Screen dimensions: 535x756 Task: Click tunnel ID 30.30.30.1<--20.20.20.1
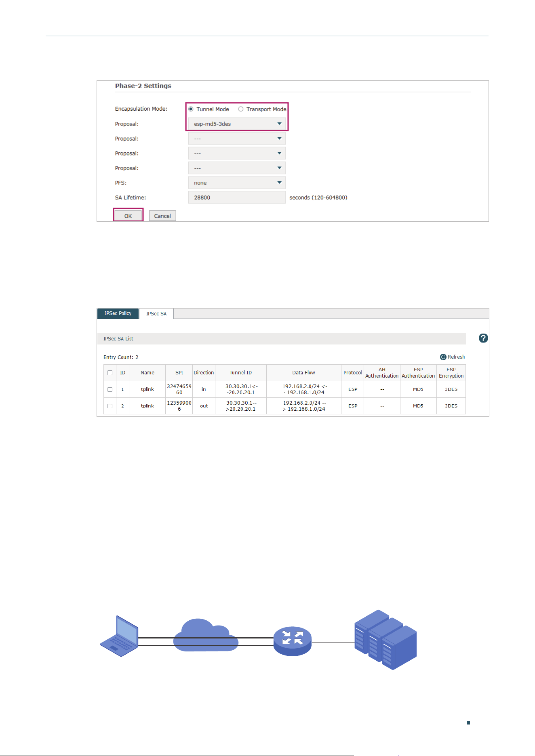click(x=241, y=389)
